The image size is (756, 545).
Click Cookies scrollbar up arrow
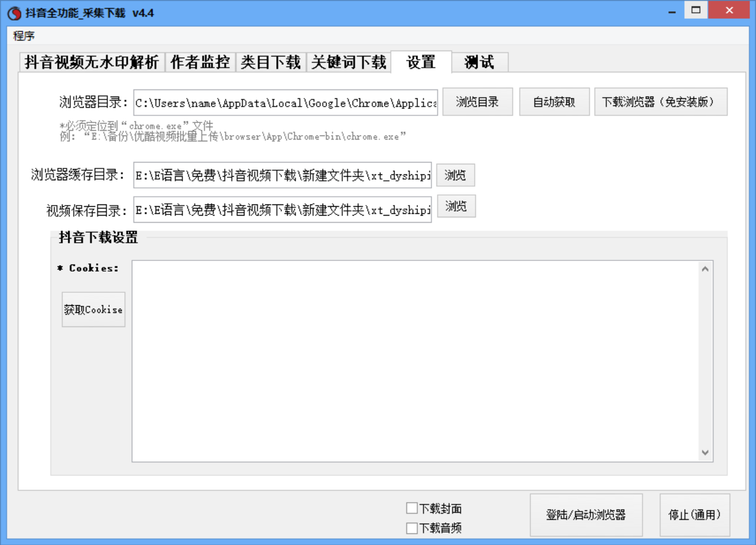[705, 269]
